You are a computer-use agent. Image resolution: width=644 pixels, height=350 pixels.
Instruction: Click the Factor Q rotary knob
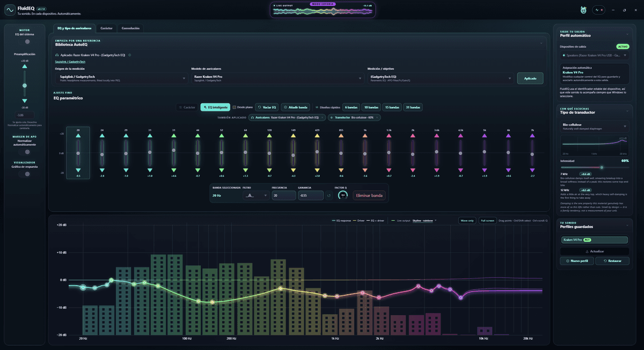[x=343, y=196]
